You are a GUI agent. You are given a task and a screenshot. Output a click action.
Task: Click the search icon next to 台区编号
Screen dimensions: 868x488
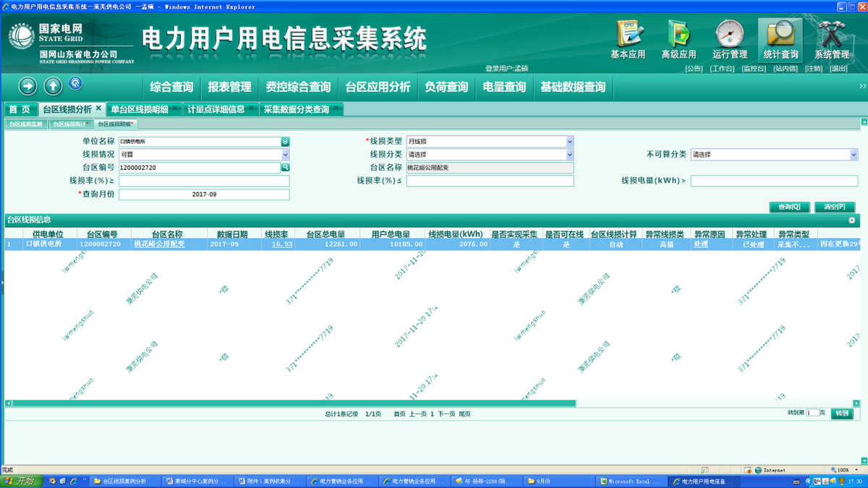pos(286,167)
